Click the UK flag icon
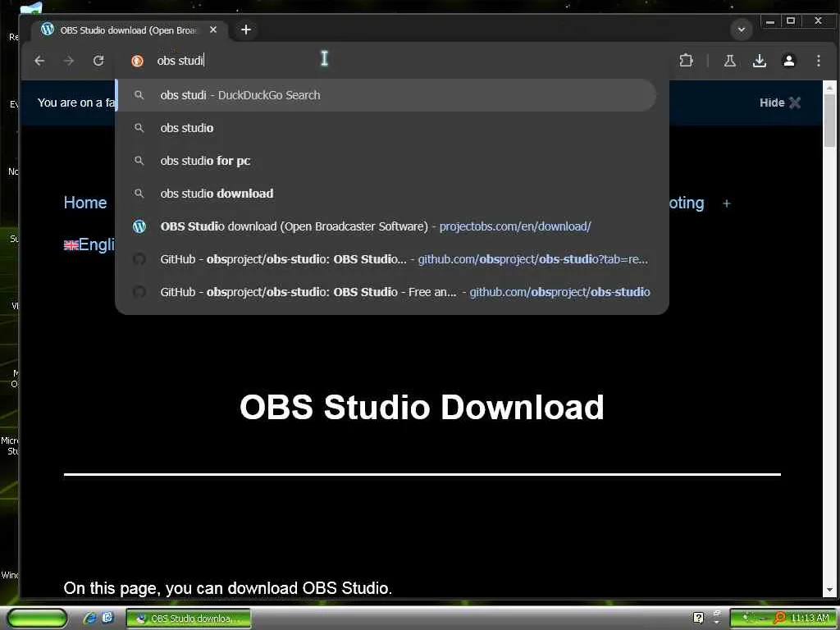840x630 pixels. coord(71,245)
